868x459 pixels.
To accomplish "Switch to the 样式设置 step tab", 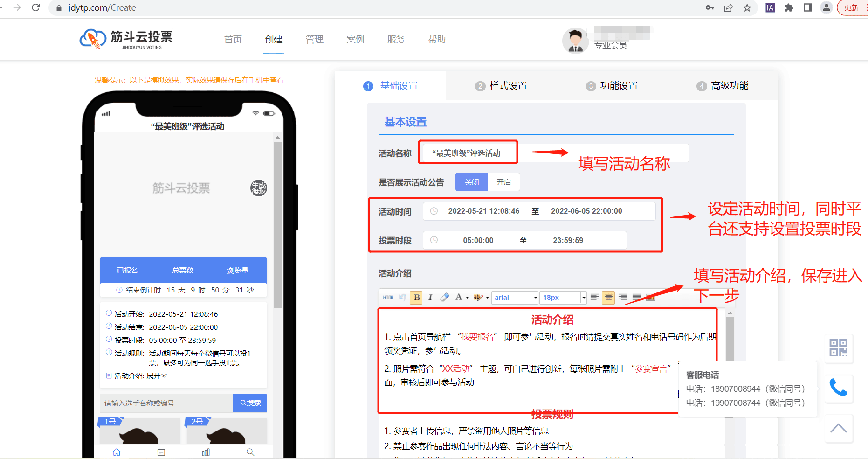I will [501, 85].
